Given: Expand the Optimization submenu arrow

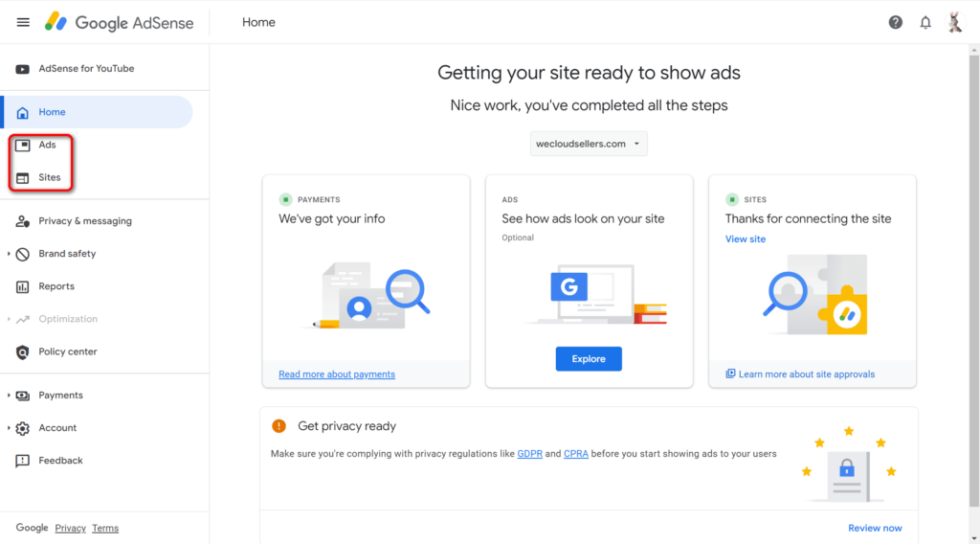Looking at the screenshot, I should point(9,319).
